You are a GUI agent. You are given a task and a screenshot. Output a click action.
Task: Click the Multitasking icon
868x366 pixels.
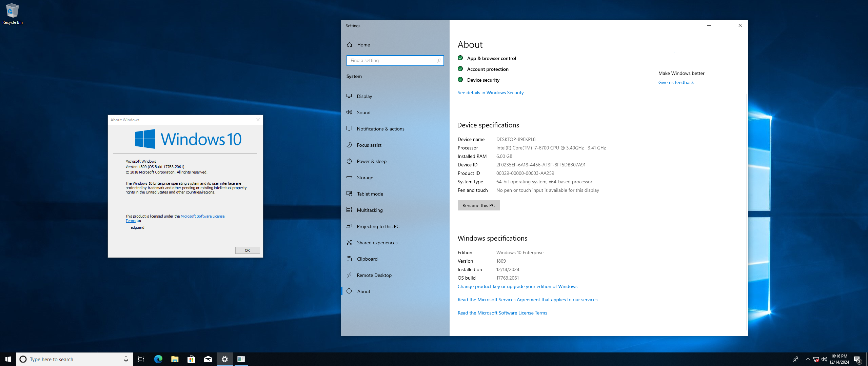(349, 210)
